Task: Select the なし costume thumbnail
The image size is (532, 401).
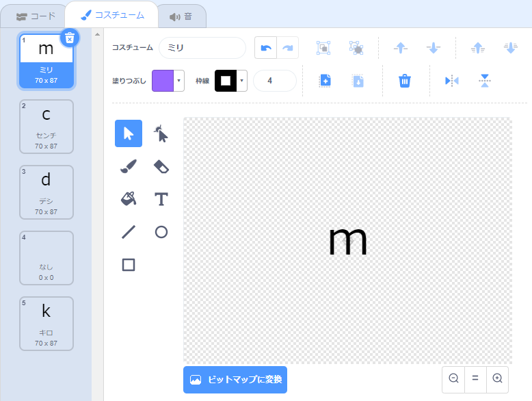Action: 46,258
